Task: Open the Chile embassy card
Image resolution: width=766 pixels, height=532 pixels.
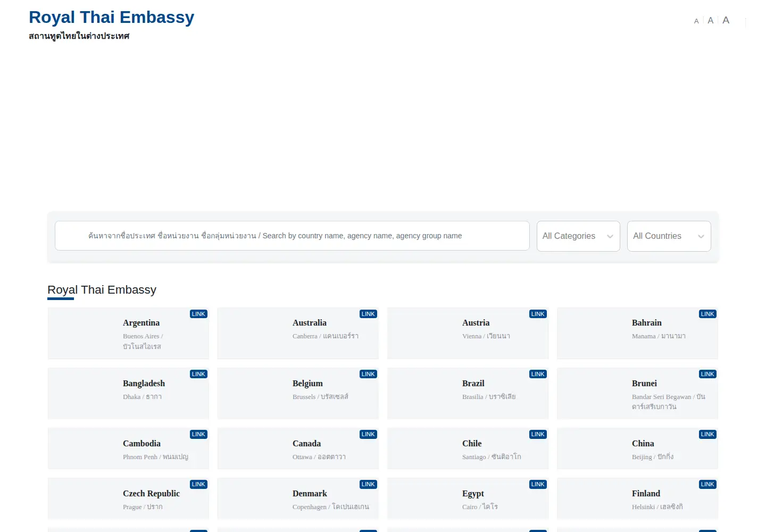Action: (468, 448)
